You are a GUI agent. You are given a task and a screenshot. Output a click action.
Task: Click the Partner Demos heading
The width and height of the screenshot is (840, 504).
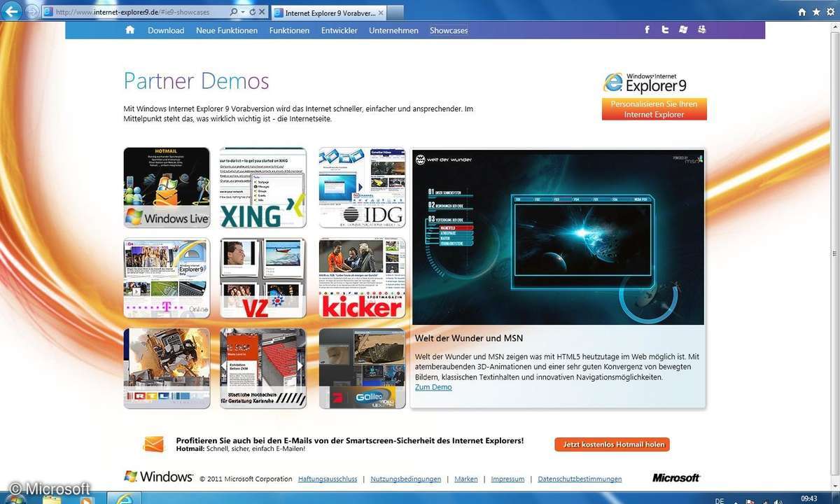(x=197, y=81)
